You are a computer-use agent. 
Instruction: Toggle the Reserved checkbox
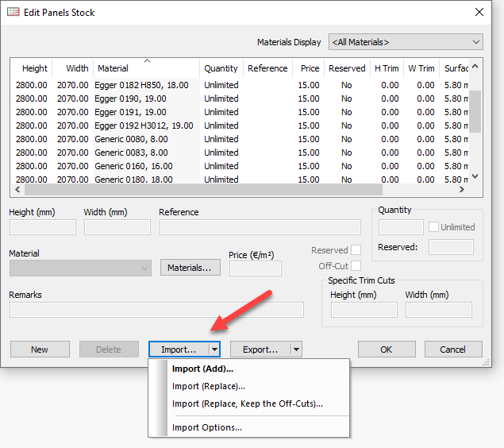click(356, 250)
